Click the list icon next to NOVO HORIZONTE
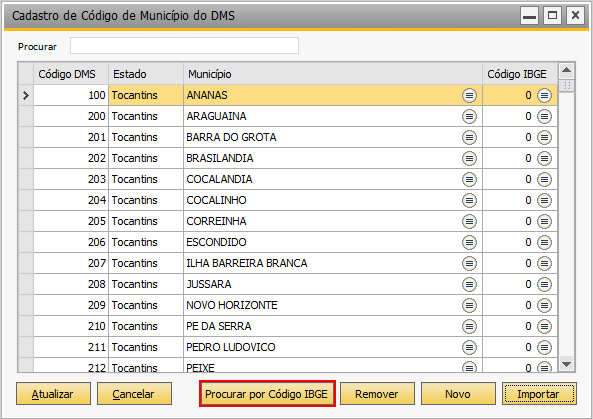The image size is (593, 419). pos(469,305)
